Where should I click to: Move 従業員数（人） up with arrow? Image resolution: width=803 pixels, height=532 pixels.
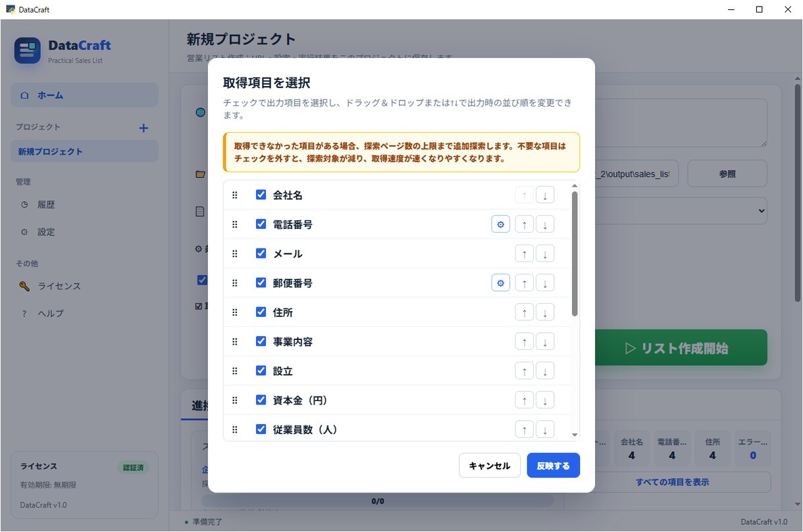pyautogui.click(x=524, y=429)
